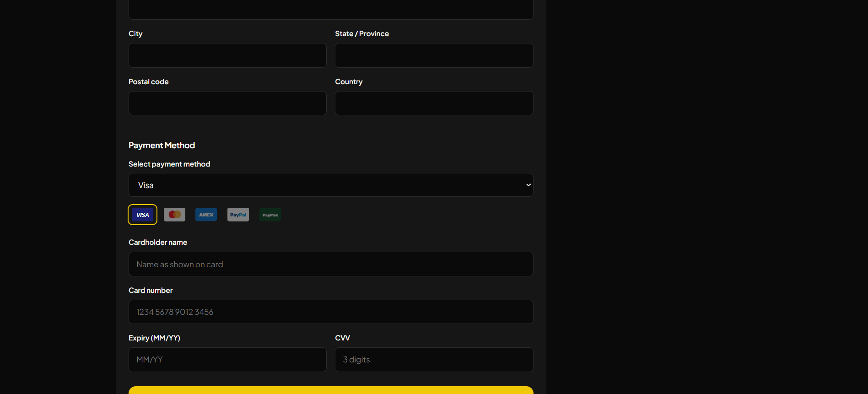Select the PayPal payment icon

[238, 215]
